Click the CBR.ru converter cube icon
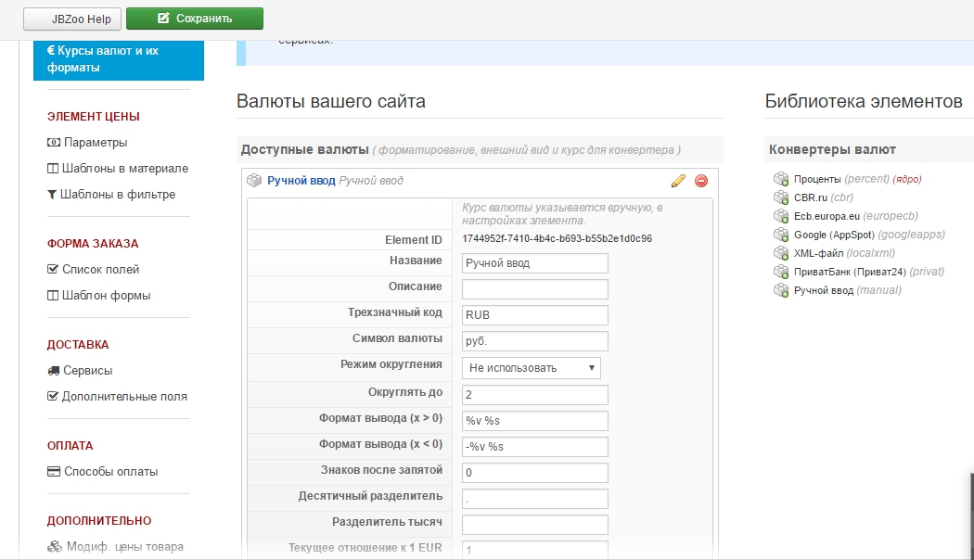This screenshot has height=560, width=974. coord(780,197)
